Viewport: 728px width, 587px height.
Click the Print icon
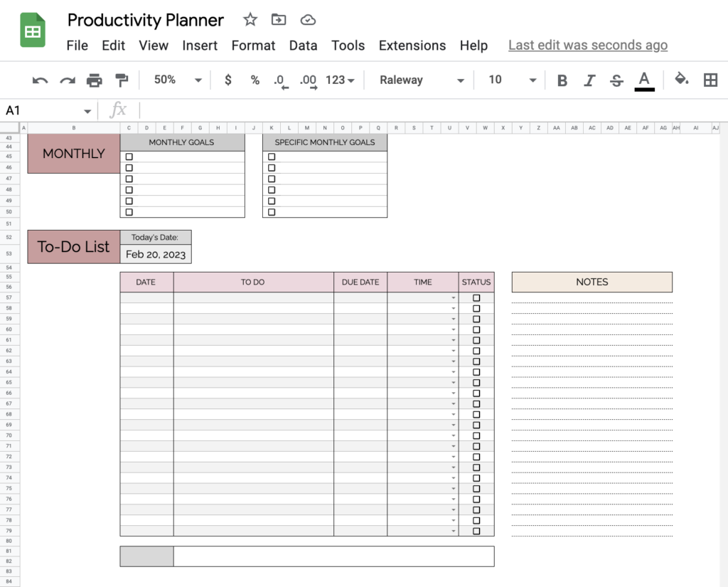[x=95, y=80]
